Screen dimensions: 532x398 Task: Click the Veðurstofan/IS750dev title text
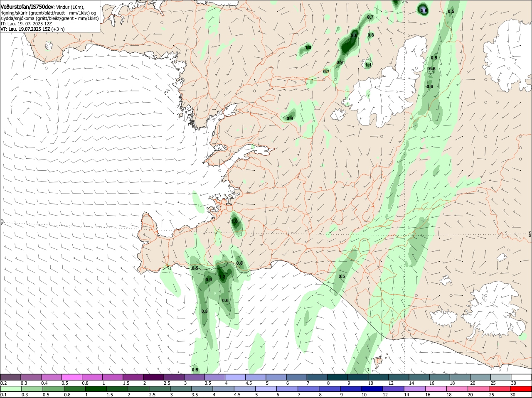tap(27, 7)
